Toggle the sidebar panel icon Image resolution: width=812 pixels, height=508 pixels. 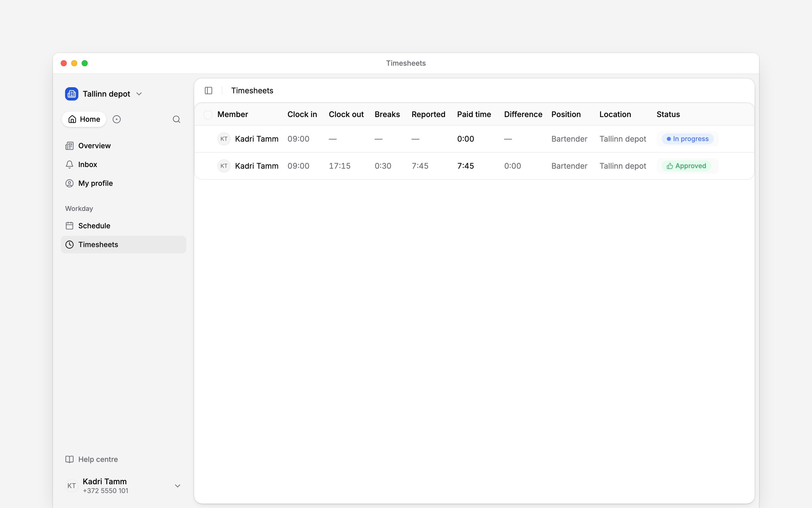208,91
